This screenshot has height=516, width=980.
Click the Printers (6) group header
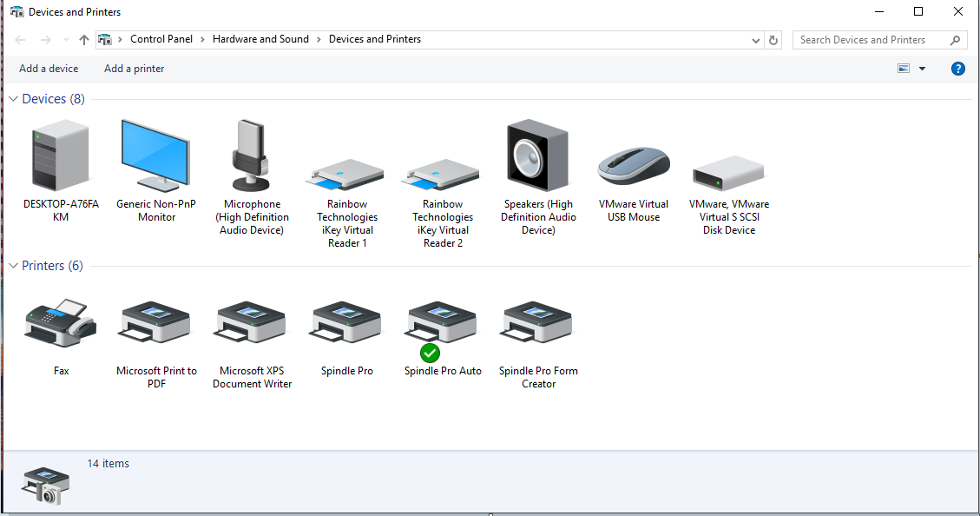tap(52, 266)
